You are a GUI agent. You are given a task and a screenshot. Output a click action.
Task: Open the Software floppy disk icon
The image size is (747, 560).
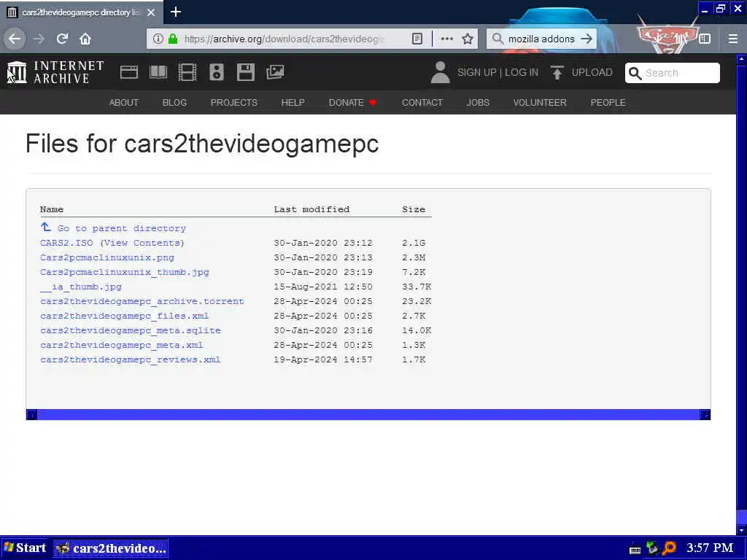pyautogui.click(x=246, y=72)
